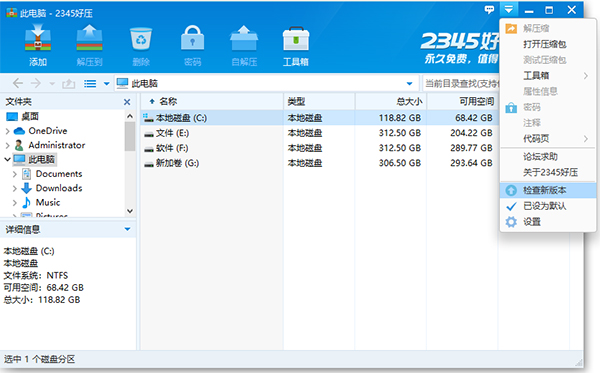Click the 此电脑 address bar field
Viewport: 600px width, 373px height.
[267, 83]
